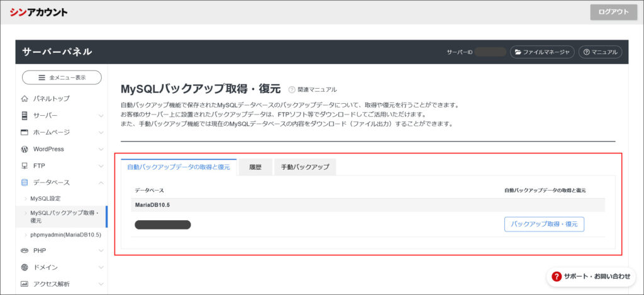This screenshot has width=644, height=295.
Task: Click the ログアウト button
Action: coord(614,12)
